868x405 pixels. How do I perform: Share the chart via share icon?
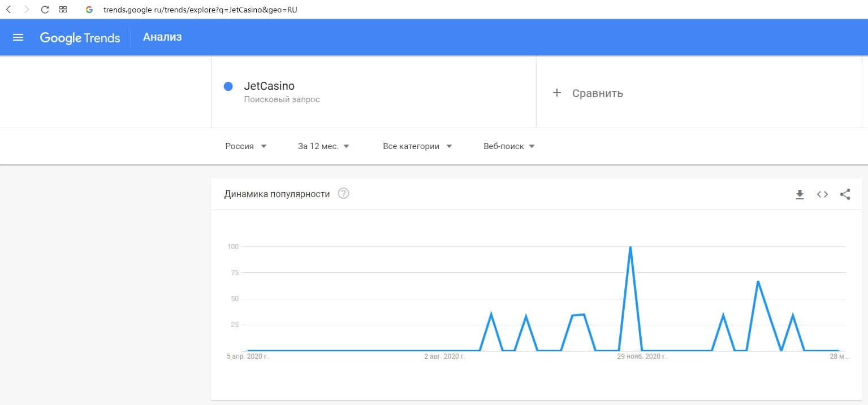(845, 194)
